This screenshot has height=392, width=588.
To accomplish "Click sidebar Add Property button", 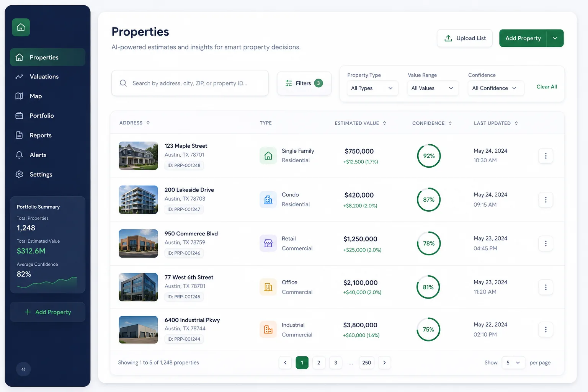I will tap(47, 312).
